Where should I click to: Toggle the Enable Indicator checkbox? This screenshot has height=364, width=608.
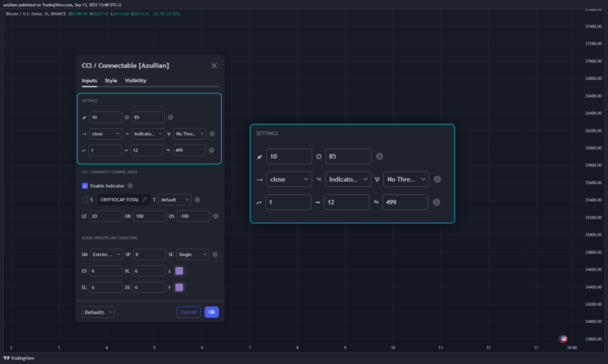coord(85,186)
